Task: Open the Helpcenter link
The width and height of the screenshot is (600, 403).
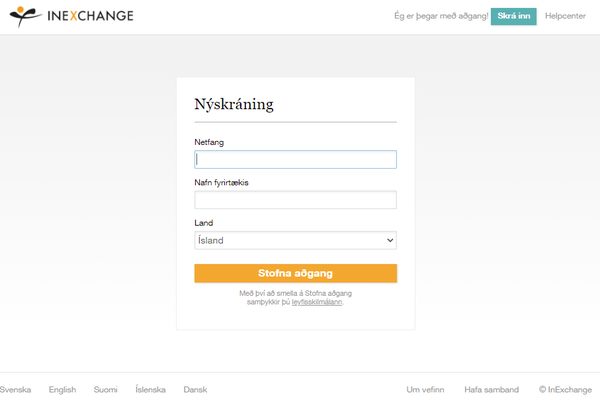Action: point(566,16)
